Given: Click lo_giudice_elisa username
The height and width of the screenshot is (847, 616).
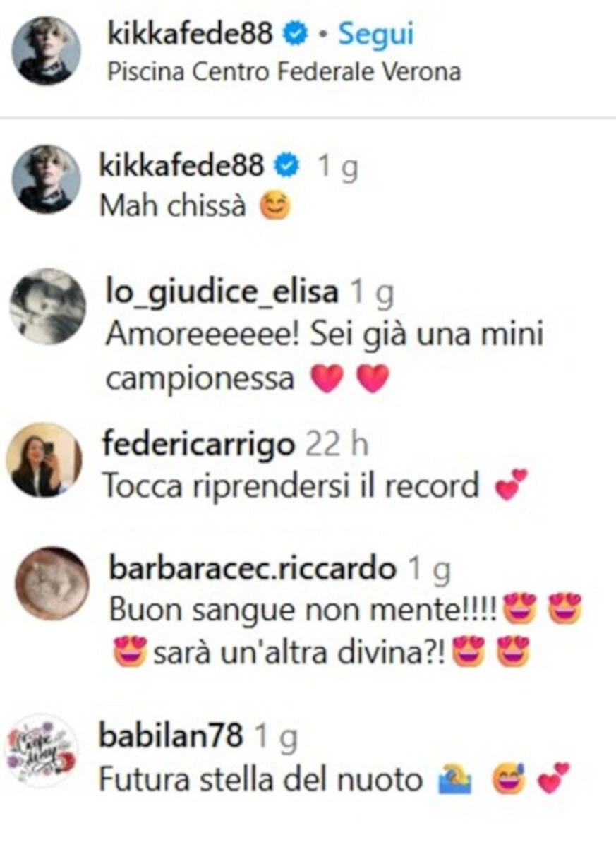Looking at the screenshot, I should click(221, 292).
